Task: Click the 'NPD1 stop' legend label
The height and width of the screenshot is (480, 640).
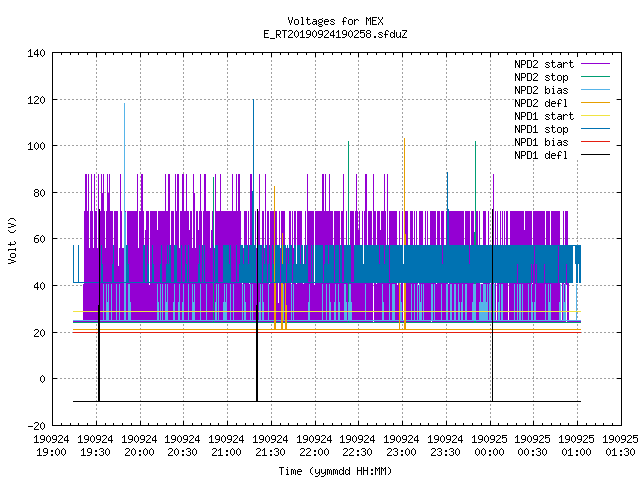Action: 541,129
